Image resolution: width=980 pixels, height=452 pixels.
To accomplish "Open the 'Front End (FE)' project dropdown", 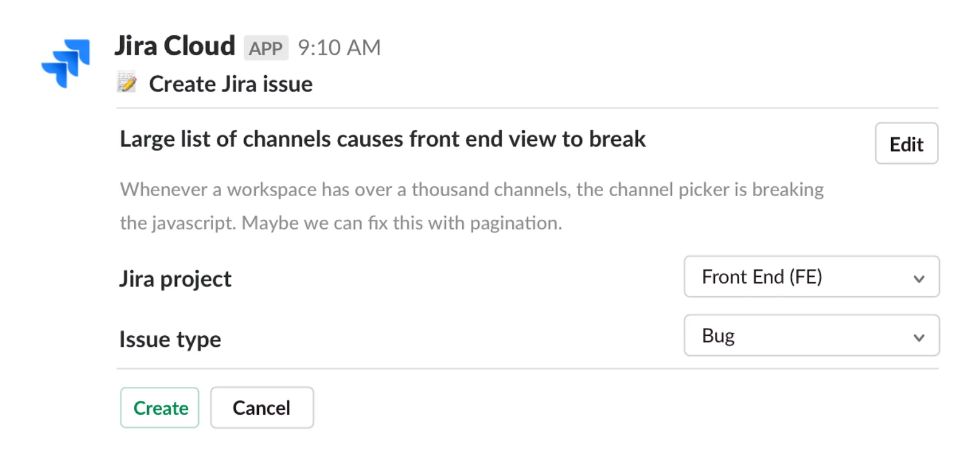I will click(801, 277).
